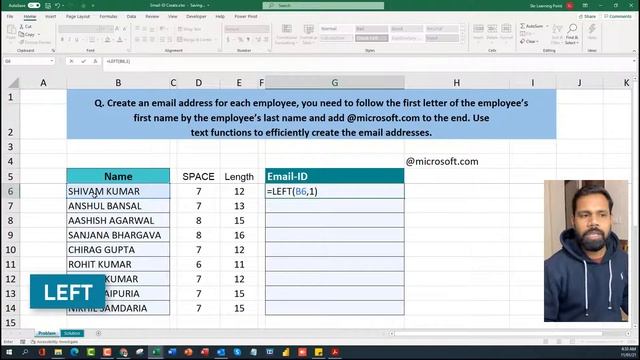
Task: Click the @microsoft.com cell
Action: [x=457, y=162]
